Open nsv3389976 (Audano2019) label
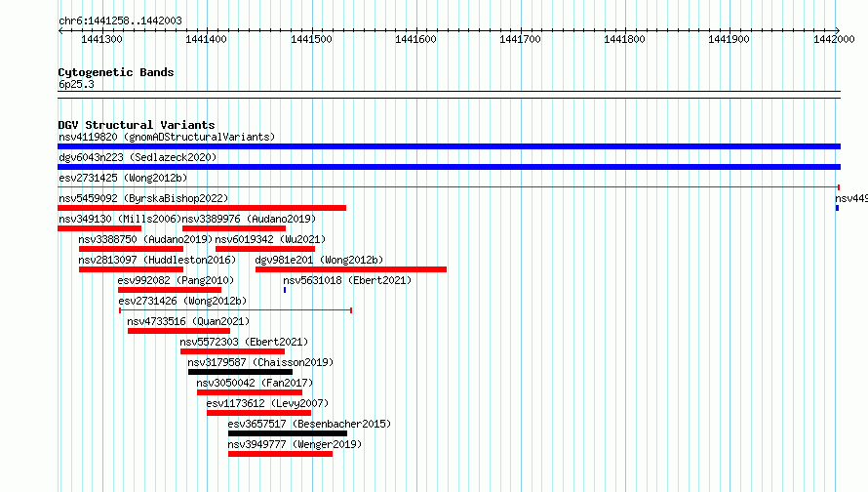The height and width of the screenshot is (492, 868). tap(249, 219)
